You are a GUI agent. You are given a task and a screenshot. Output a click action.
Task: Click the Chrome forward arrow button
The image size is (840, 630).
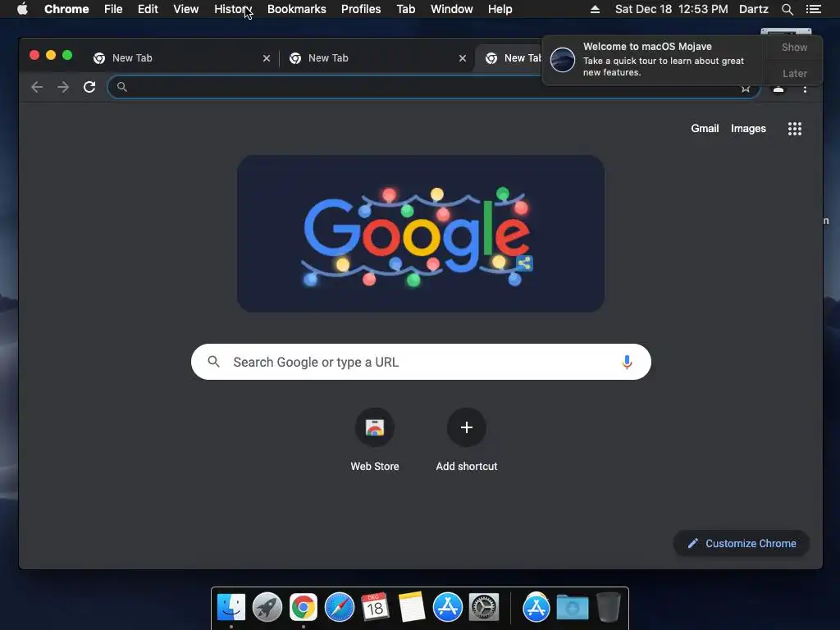(x=63, y=87)
